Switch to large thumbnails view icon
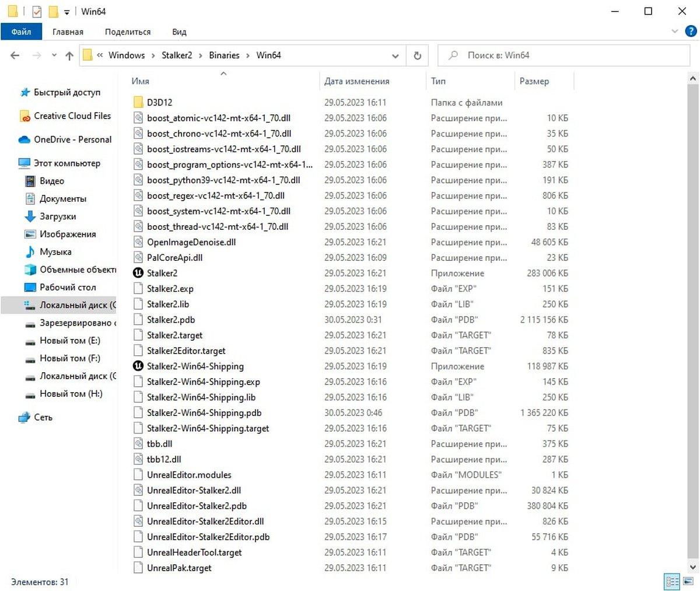Viewport: 700px width, 591px height. [x=688, y=581]
